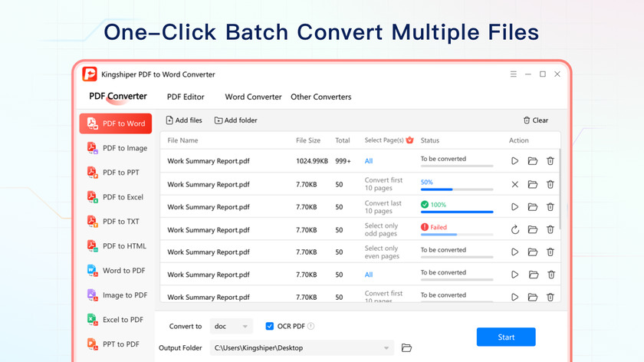Delete the 'Select only even pages' row
The image size is (644, 362).
550,252
